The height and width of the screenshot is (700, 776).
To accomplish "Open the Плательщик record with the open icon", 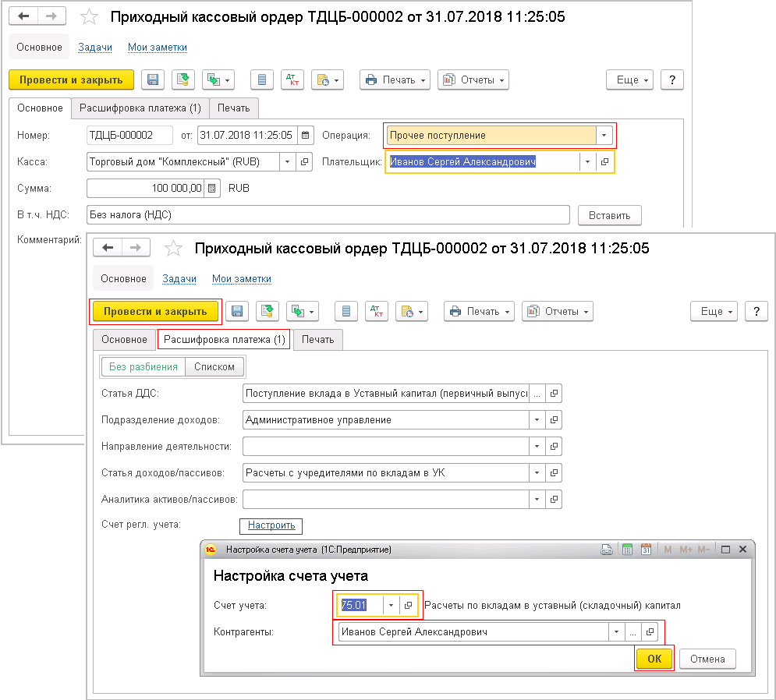I will (x=604, y=161).
